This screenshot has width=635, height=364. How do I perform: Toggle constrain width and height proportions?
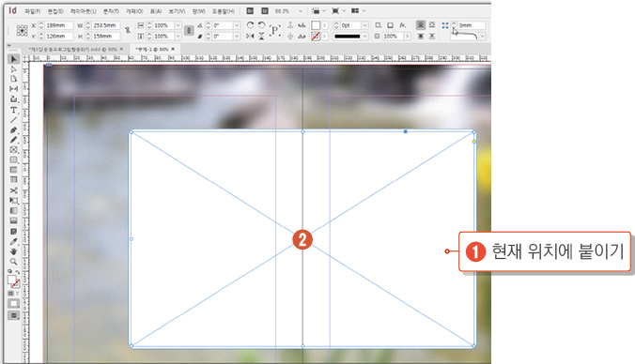point(128,30)
